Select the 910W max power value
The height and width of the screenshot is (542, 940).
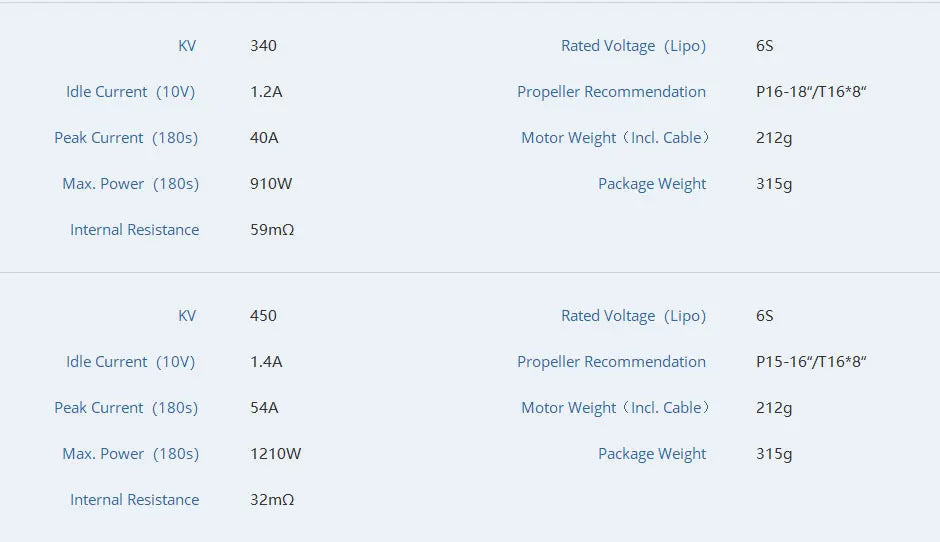click(x=271, y=184)
